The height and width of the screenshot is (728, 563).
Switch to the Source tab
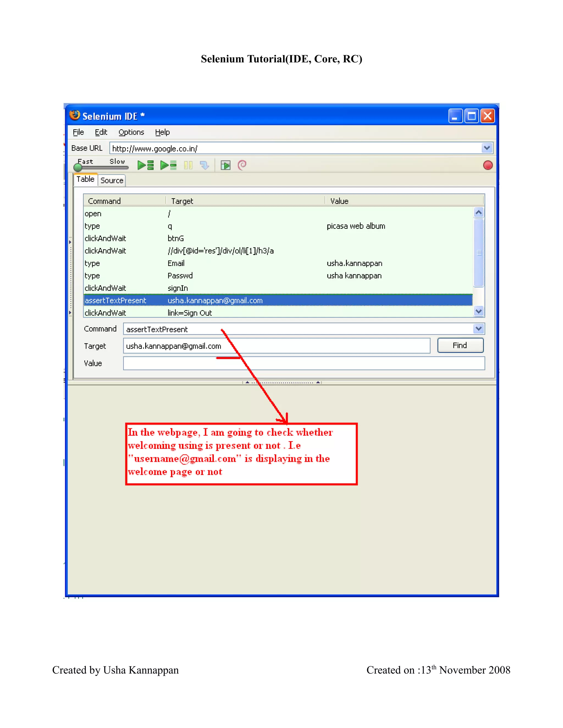[x=112, y=180]
